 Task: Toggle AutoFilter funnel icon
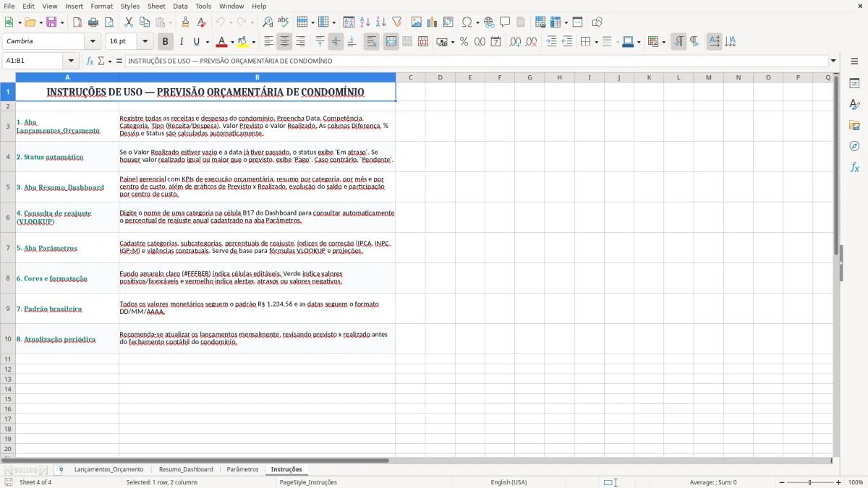click(x=397, y=22)
